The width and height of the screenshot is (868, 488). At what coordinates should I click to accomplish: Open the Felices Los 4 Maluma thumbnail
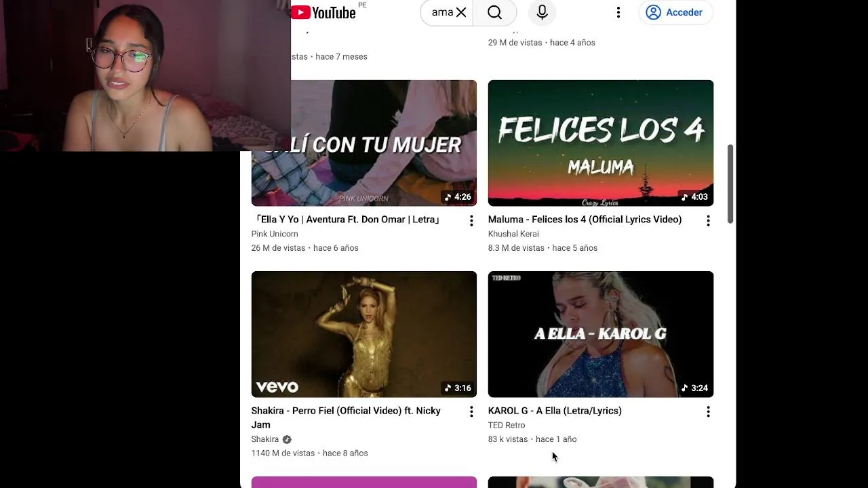[601, 143]
